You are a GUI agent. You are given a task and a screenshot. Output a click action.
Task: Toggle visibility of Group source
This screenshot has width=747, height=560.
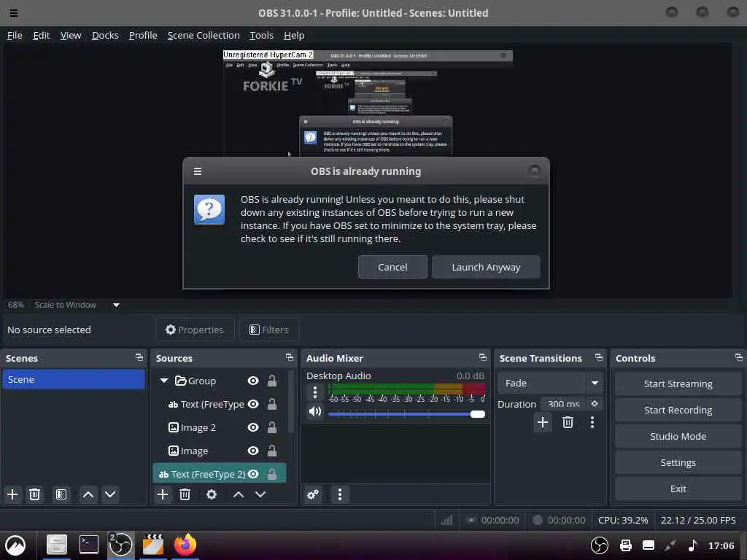253,381
